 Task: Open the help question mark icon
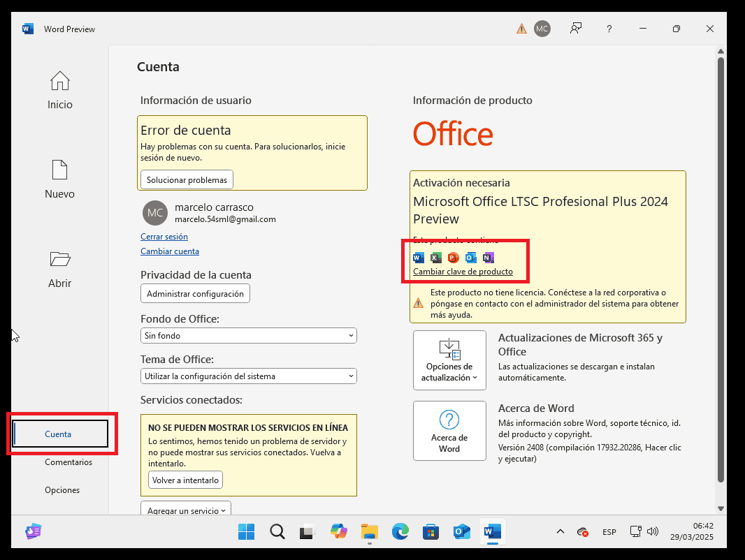(x=609, y=29)
